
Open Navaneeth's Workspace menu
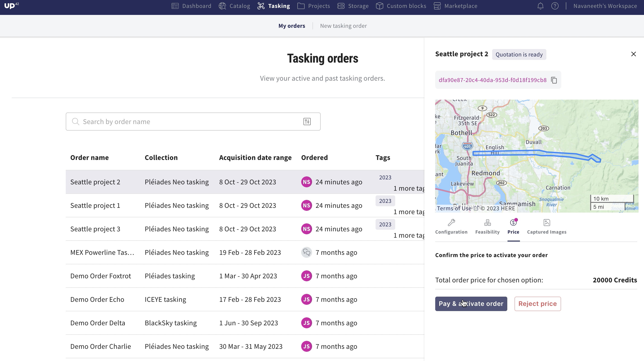tap(605, 6)
